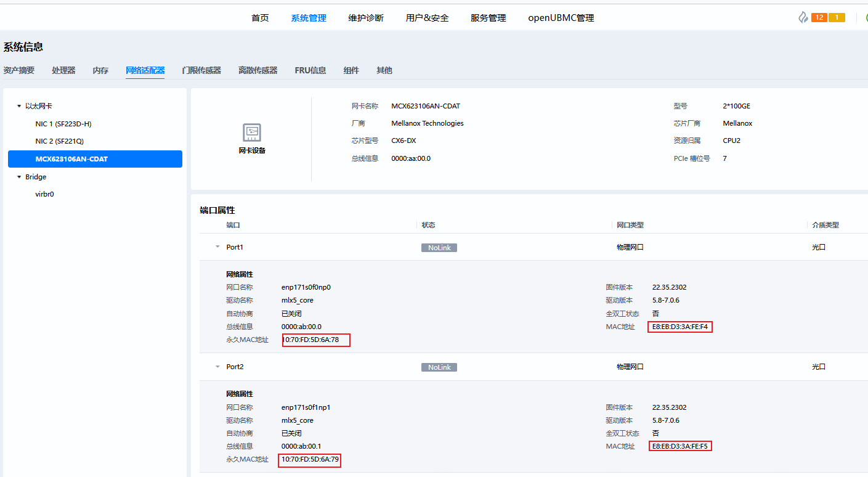Viewport: 868px width, 477px height.
Task: Click the 端口属性 section heading
Action: [x=217, y=210]
